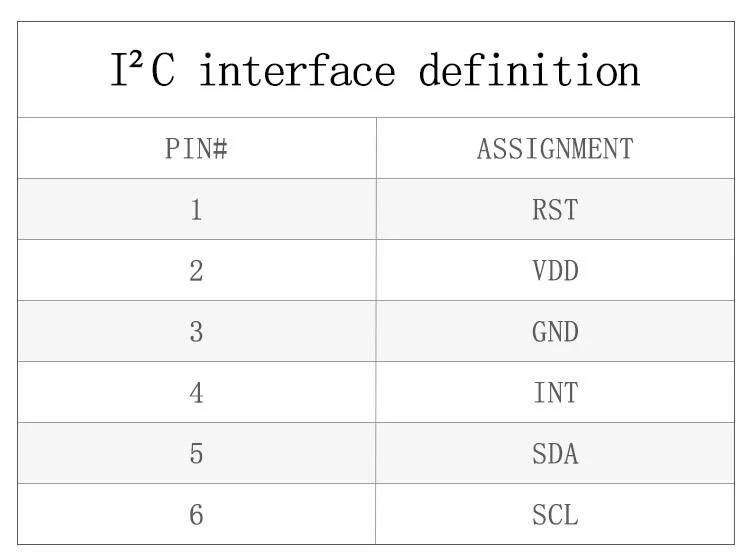Click the word "definition" in the title

(x=529, y=70)
